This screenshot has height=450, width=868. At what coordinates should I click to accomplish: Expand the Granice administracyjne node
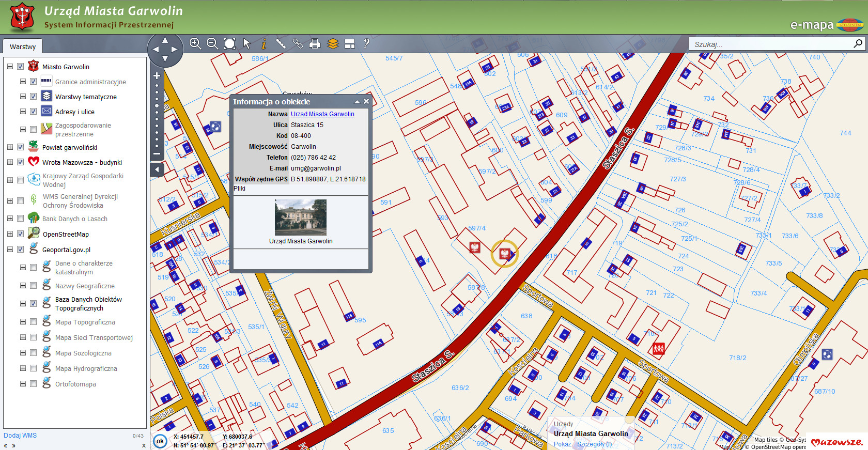(23, 82)
